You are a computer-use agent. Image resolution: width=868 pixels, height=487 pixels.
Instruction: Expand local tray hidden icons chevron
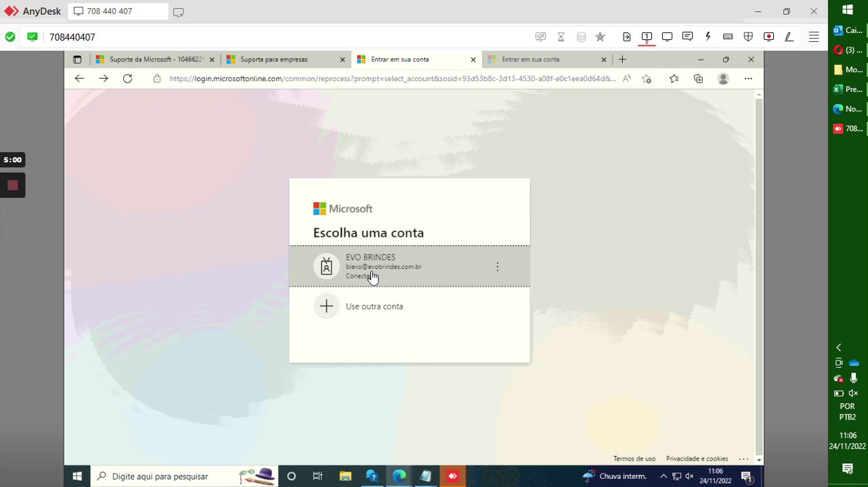(x=839, y=347)
